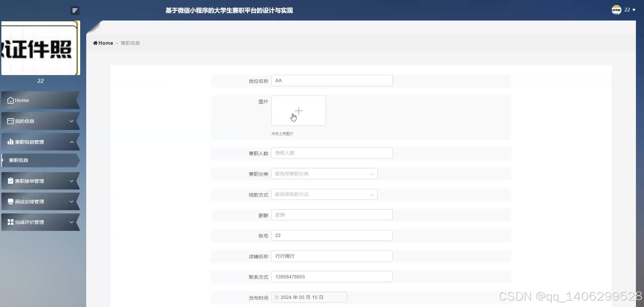The image size is (644, 307).
Task: Click the 店铺名称 field label
Action: pos(258,257)
